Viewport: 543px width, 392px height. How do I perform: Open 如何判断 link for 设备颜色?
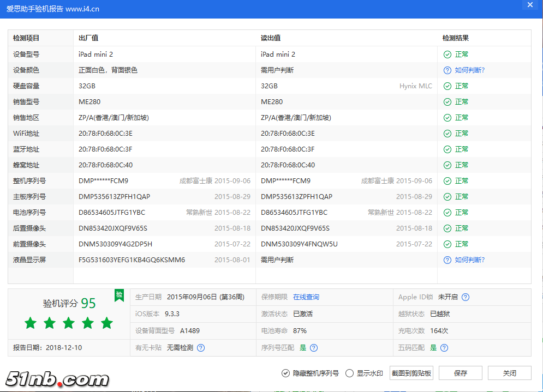[x=470, y=70]
